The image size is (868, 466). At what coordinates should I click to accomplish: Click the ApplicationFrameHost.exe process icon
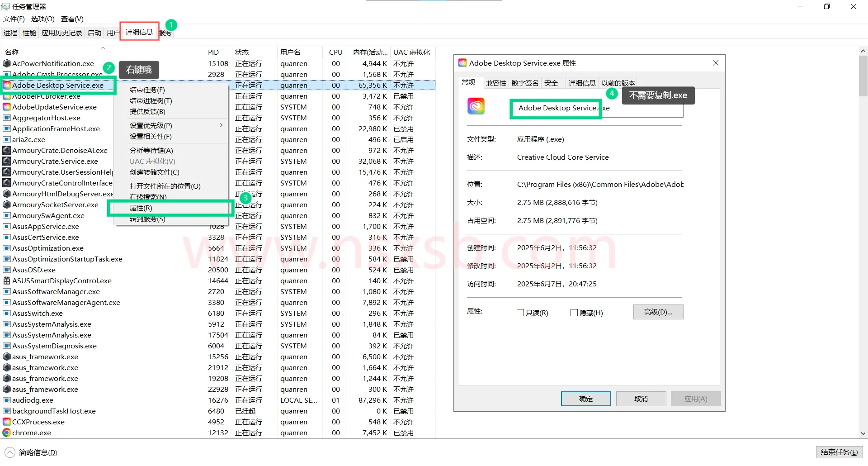(7, 129)
